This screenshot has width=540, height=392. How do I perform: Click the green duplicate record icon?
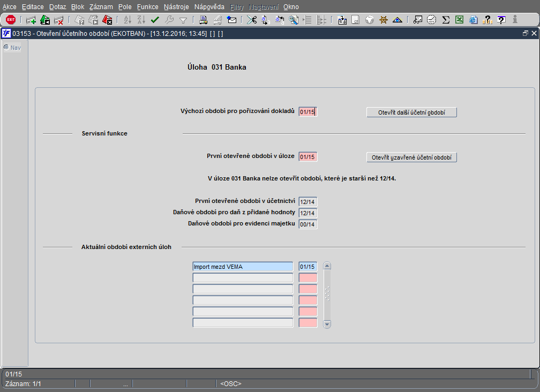click(x=45, y=20)
